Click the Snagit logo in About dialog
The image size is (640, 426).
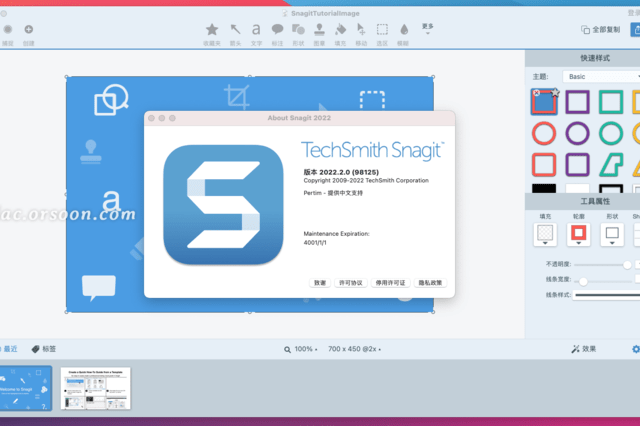coord(223,204)
